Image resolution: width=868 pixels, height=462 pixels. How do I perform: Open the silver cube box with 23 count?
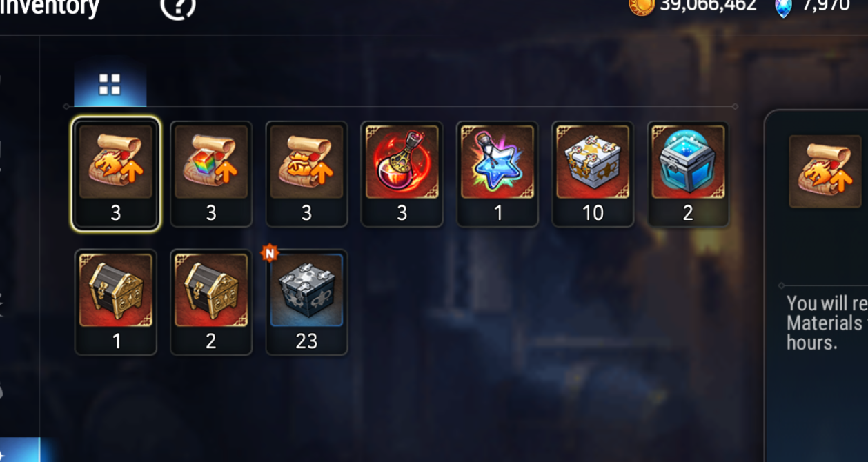point(306,302)
